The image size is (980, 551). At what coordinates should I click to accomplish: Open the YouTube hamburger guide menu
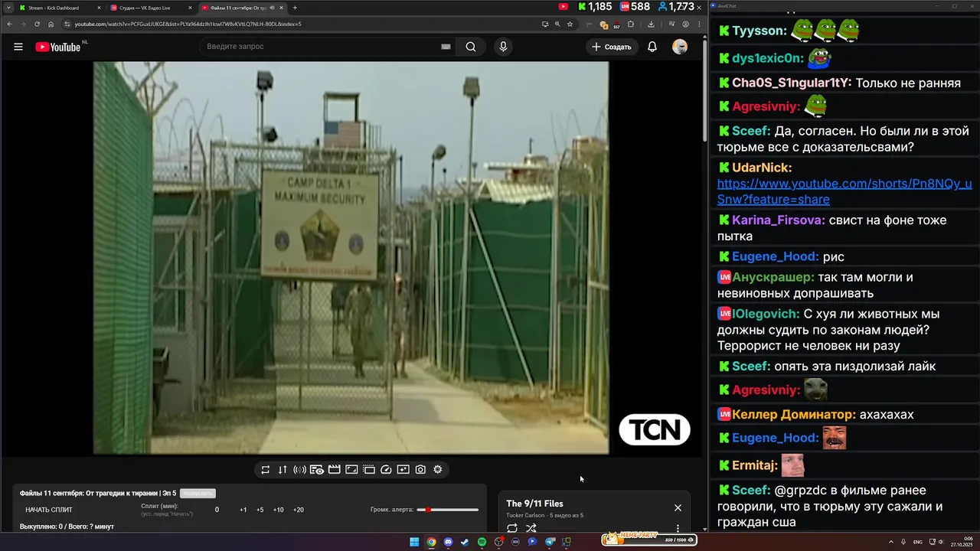[18, 47]
